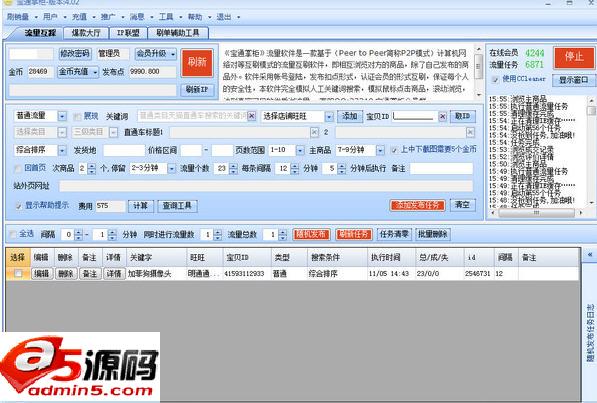Click the 添加 button next to shop dropdown

coord(350,116)
